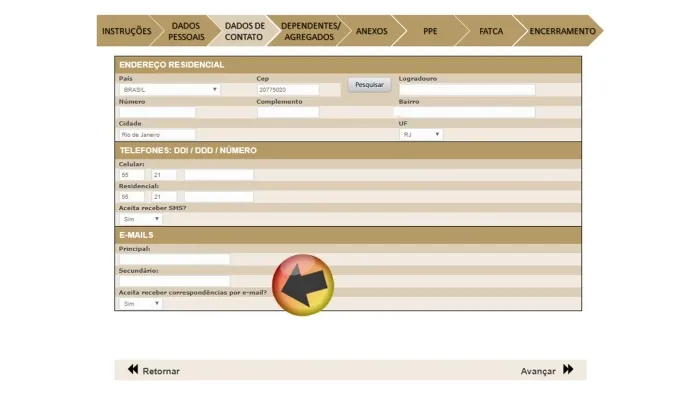700x394 pixels.
Task: Click the Retornar double-arrow icon
Action: click(x=133, y=369)
